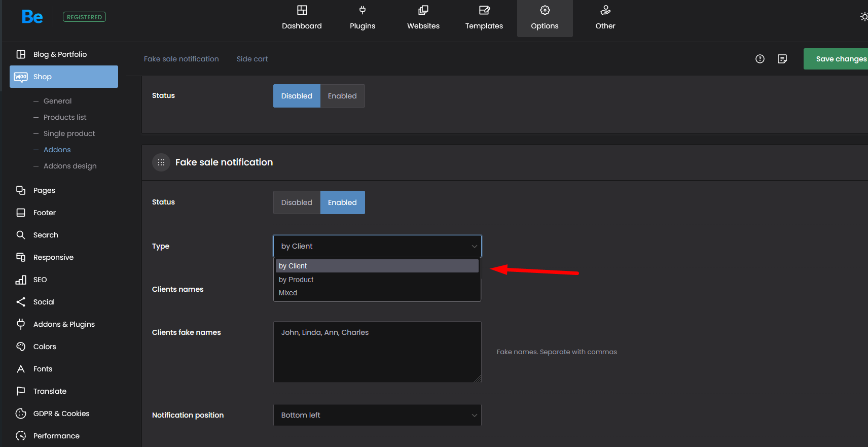Click the Be logo

pos(32,17)
